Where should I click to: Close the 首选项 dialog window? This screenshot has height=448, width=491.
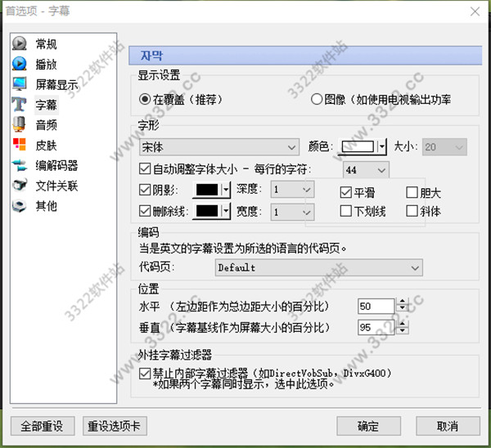(475, 11)
